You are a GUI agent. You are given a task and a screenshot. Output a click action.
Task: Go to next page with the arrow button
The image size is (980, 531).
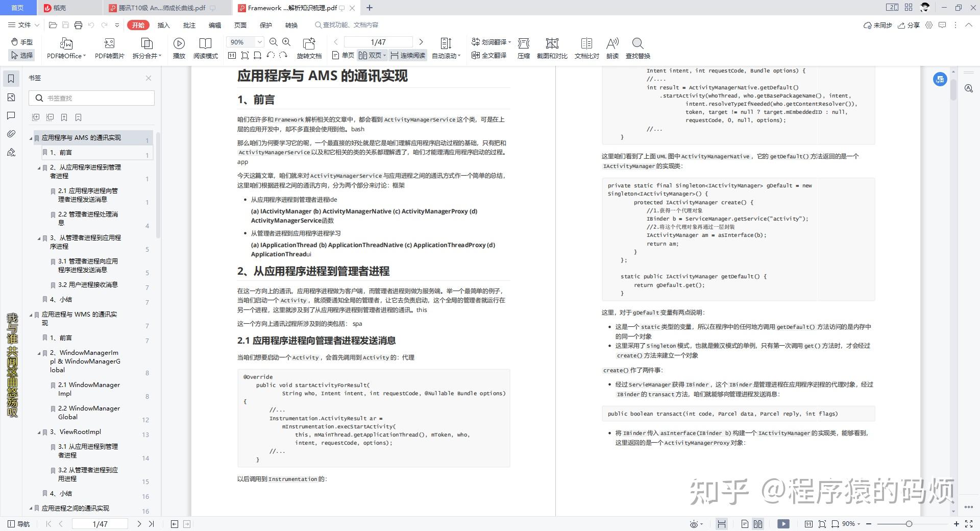tap(421, 42)
